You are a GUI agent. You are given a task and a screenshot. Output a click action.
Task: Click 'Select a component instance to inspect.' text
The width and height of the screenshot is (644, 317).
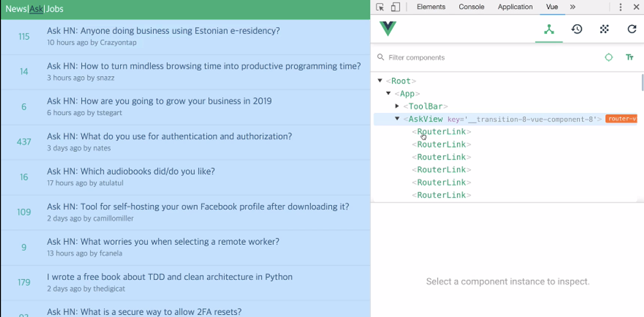pyautogui.click(x=508, y=282)
